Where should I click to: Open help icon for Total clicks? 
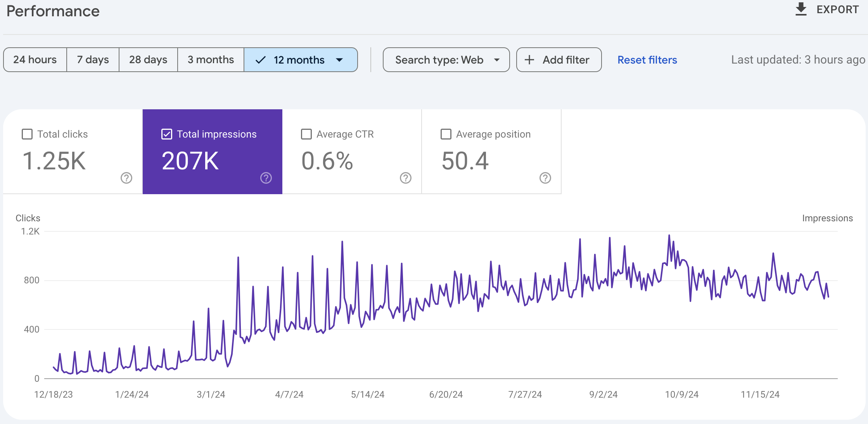126,178
